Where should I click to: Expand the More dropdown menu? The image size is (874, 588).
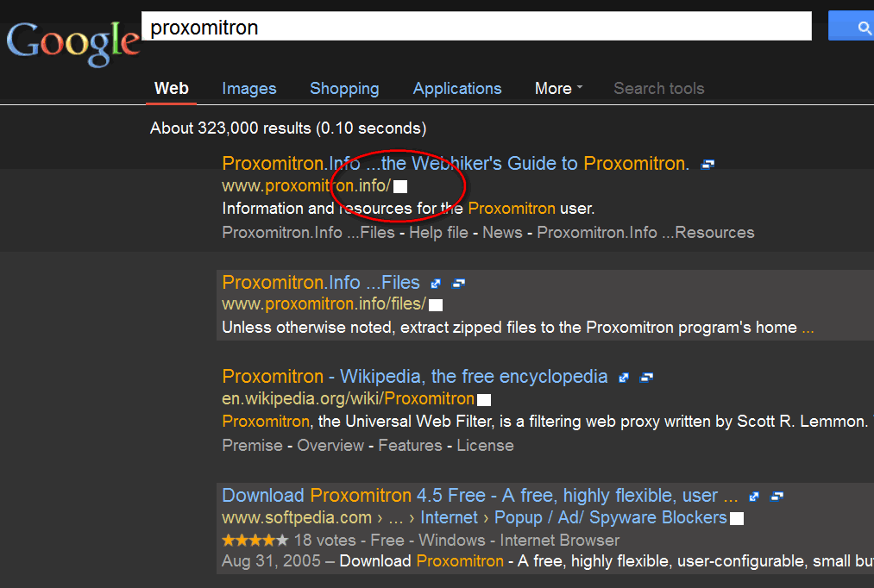(558, 89)
